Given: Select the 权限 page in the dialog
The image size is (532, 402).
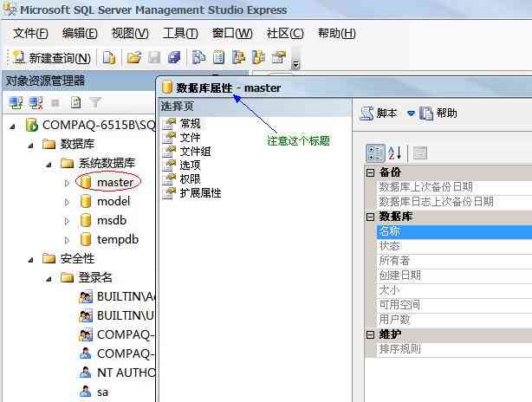Looking at the screenshot, I should (190, 179).
